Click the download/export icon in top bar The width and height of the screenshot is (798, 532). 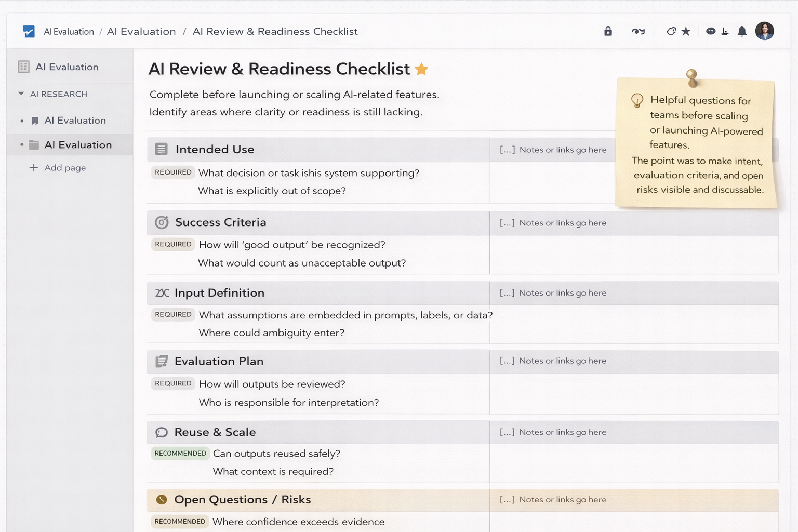[x=725, y=32]
